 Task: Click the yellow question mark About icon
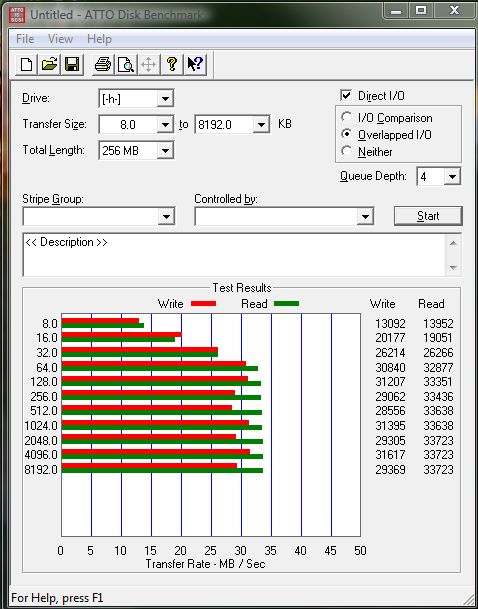(172, 64)
